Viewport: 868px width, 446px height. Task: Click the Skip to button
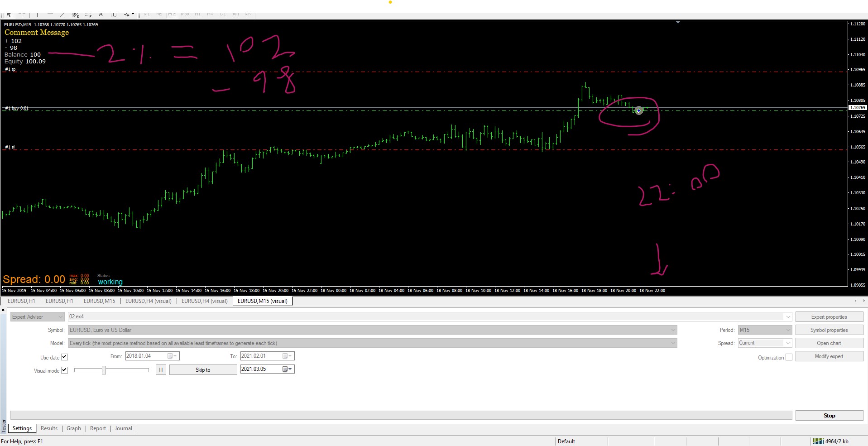point(203,370)
